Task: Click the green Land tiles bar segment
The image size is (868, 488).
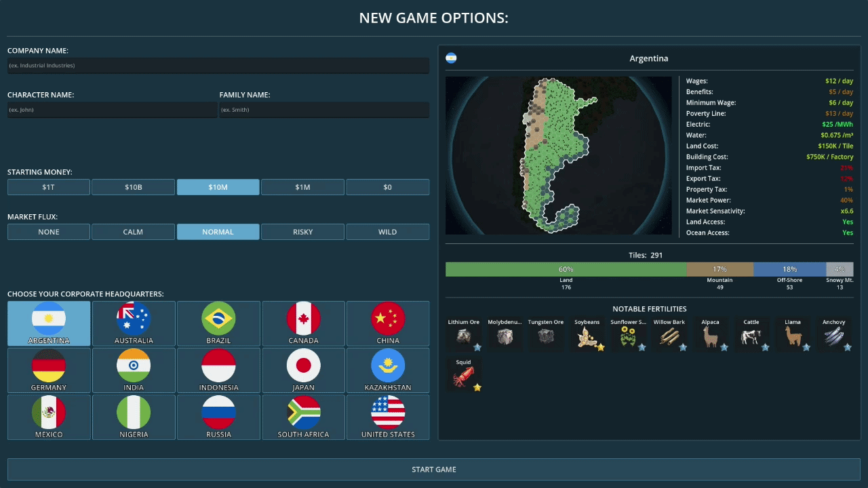Action: click(566, 270)
